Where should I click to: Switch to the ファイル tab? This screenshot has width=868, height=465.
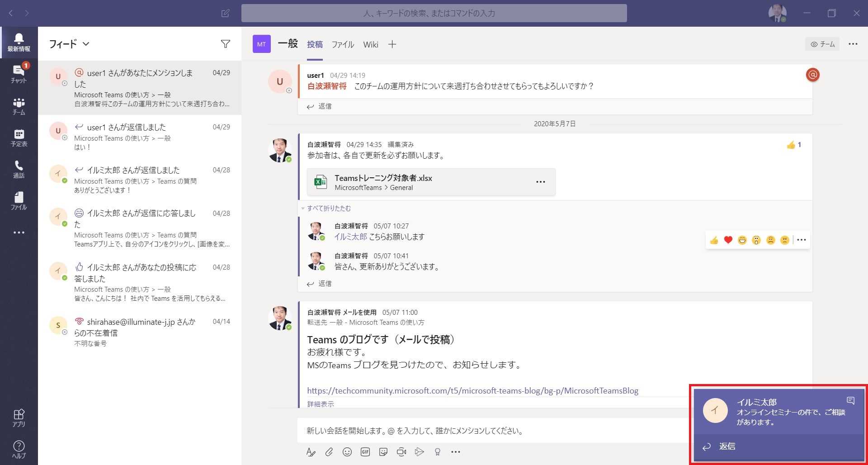[343, 44]
